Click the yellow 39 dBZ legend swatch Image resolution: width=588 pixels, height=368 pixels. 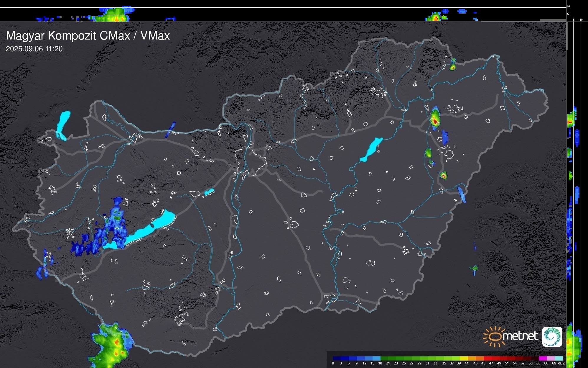pos(464,358)
